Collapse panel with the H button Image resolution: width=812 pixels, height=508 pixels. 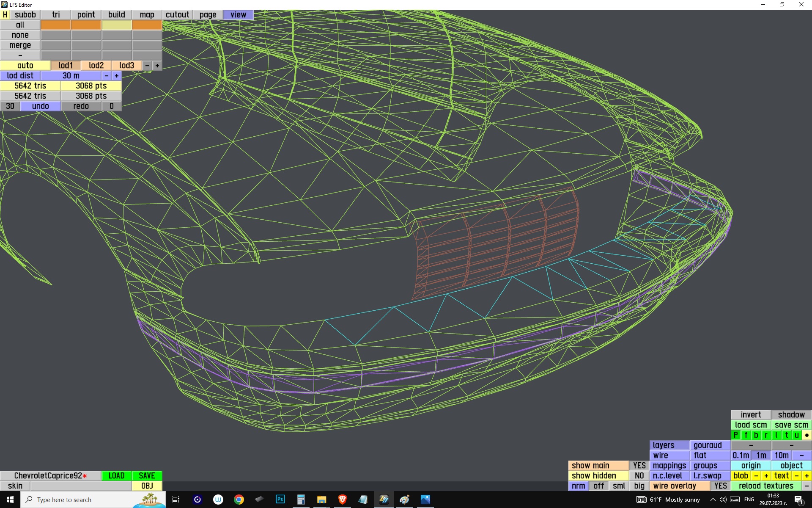(x=5, y=14)
